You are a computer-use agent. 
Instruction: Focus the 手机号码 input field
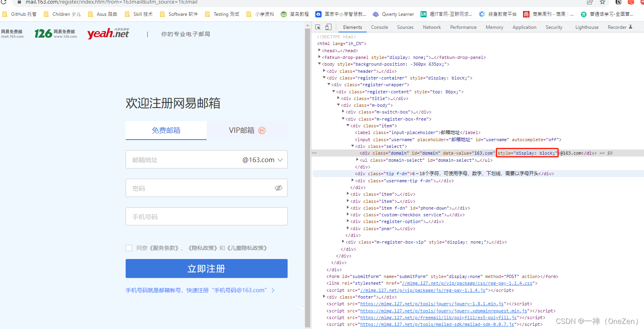pyautogui.click(x=207, y=217)
